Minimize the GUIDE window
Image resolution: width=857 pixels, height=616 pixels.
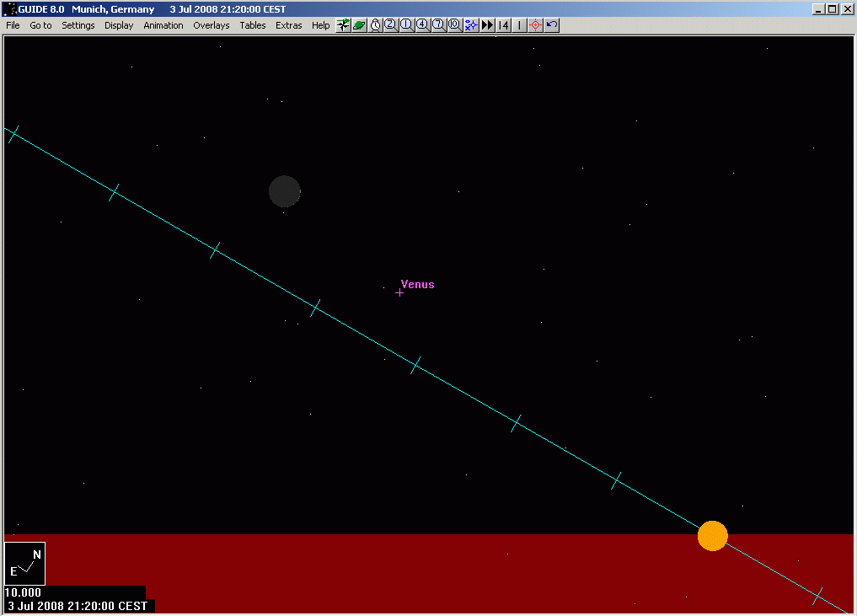click(818, 9)
